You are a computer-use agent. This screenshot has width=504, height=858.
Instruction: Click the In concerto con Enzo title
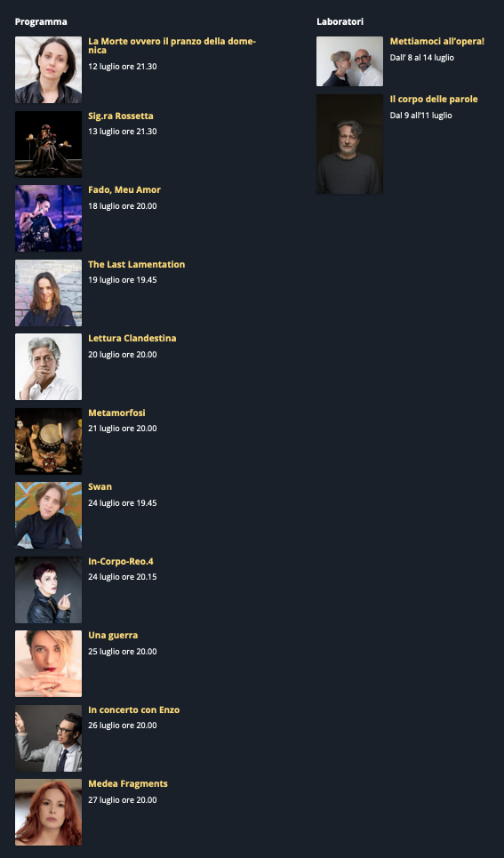133,710
